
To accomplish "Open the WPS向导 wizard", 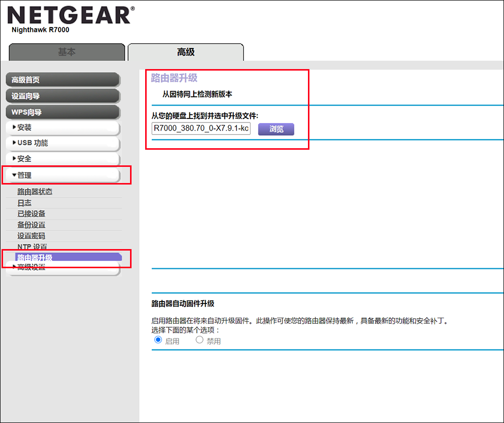I will 62,112.
